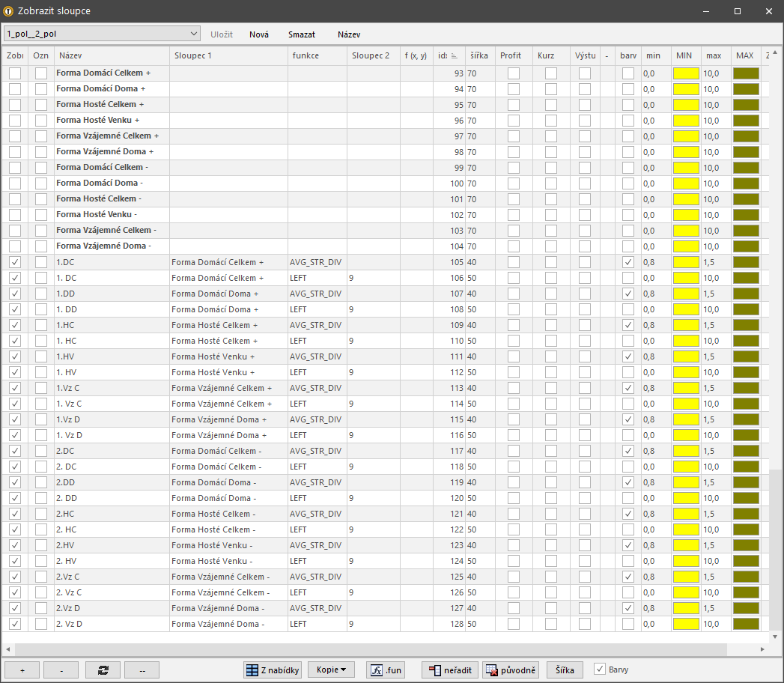Click yellow MIN color swatch for id 93

click(x=686, y=73)
